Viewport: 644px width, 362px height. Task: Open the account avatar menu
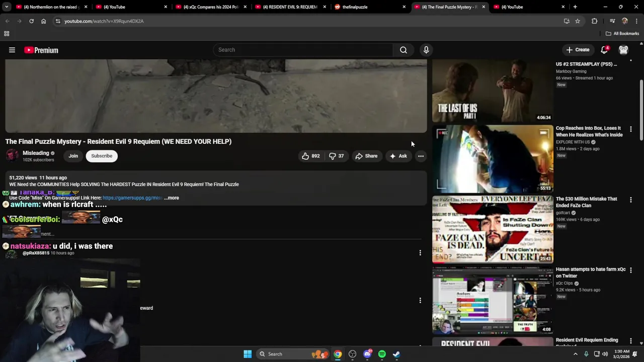[x=623, y=50]
